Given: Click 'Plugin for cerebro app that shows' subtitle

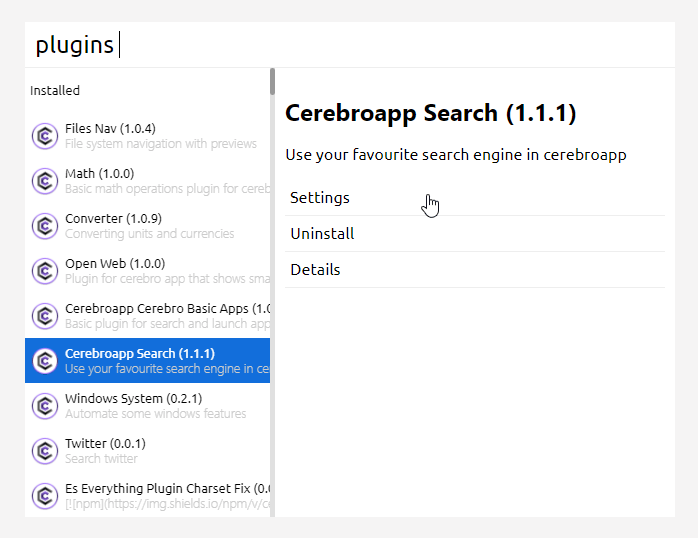Looking at the screenshot, I should click(167, 279).
